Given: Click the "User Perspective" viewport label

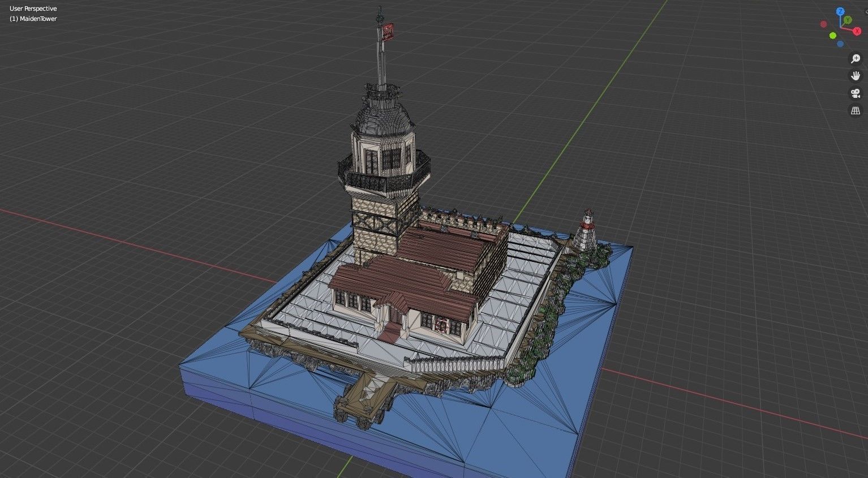Looking at the screenshot, I should (33, 8).
